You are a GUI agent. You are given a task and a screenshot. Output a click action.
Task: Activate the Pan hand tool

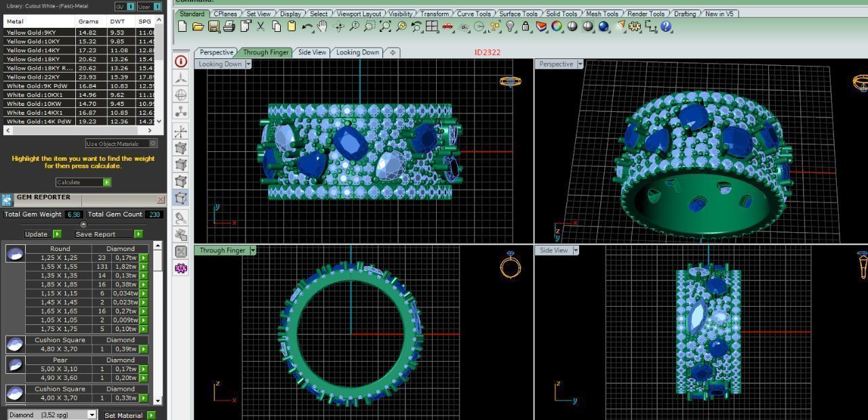pos(323,26)
